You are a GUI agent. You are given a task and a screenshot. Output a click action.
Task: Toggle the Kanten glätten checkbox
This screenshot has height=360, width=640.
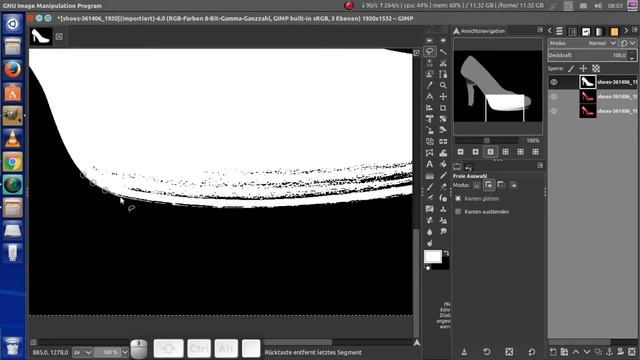coord(458,198)
